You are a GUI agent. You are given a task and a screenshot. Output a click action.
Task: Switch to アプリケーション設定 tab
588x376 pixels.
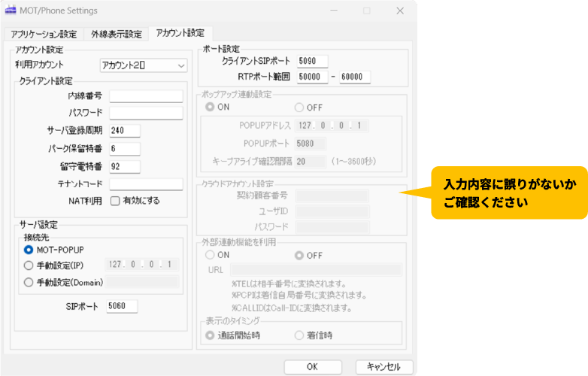click(44, 34)
